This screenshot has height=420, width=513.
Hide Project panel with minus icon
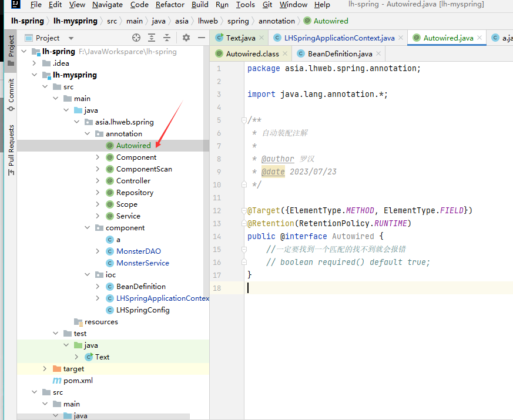[x=201, y=38]
